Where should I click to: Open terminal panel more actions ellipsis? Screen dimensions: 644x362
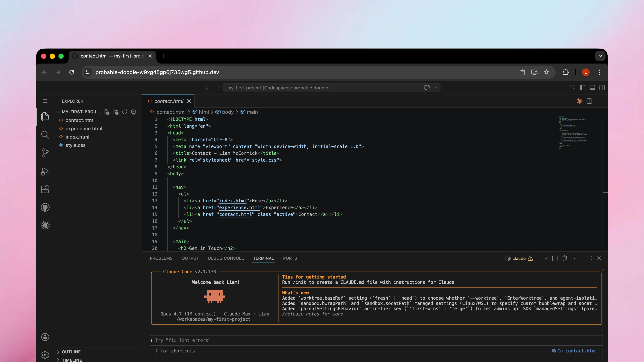pos(574,258)
